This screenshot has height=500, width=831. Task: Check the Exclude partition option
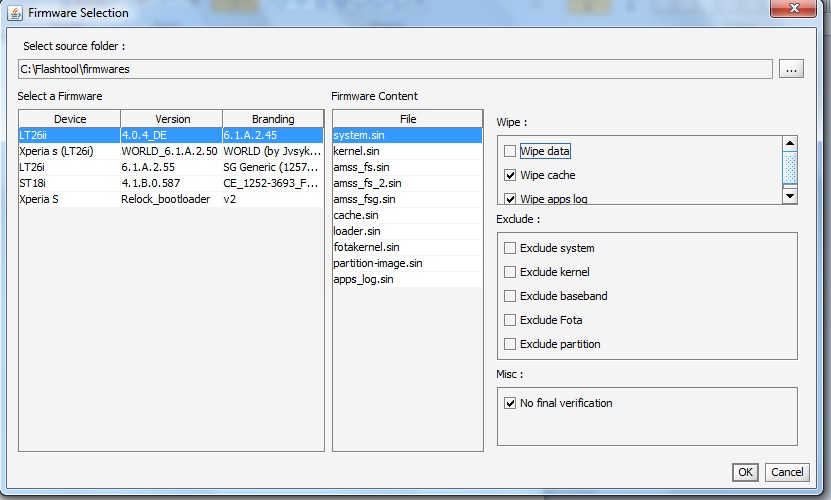click(x=510, y=344)
